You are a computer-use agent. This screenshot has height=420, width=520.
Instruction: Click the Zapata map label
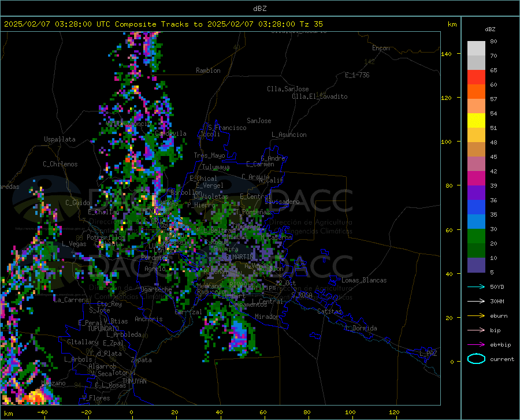(x=142, y=360)
